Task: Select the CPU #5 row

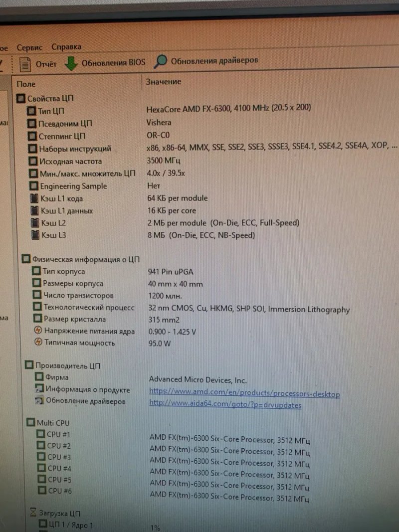Action: (x=173, y=483)
